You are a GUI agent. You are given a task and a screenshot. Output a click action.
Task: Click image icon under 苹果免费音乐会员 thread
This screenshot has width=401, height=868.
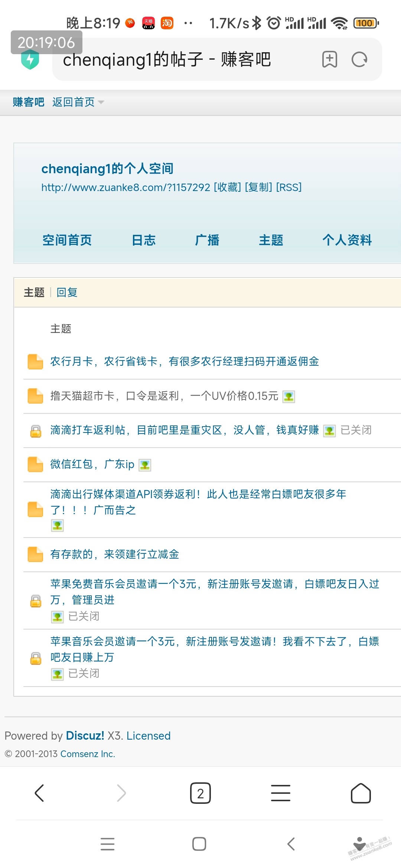pos(58,617)
